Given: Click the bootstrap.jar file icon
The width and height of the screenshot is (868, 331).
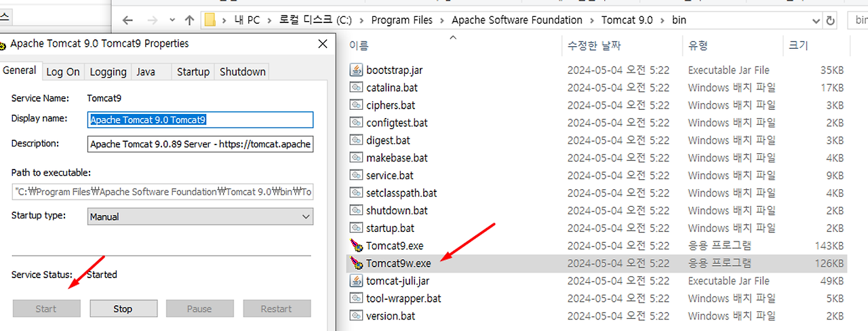Looking at the screenshot, I should coord(357,70).
